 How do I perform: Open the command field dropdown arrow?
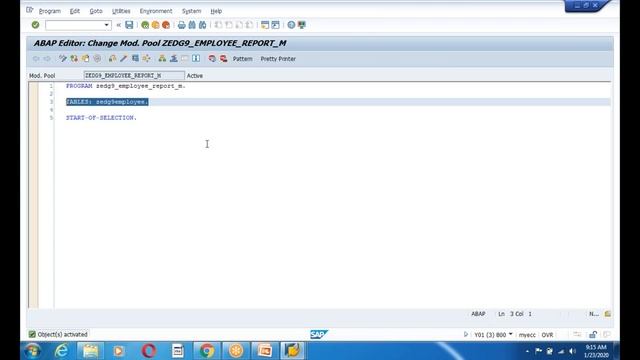106,25
